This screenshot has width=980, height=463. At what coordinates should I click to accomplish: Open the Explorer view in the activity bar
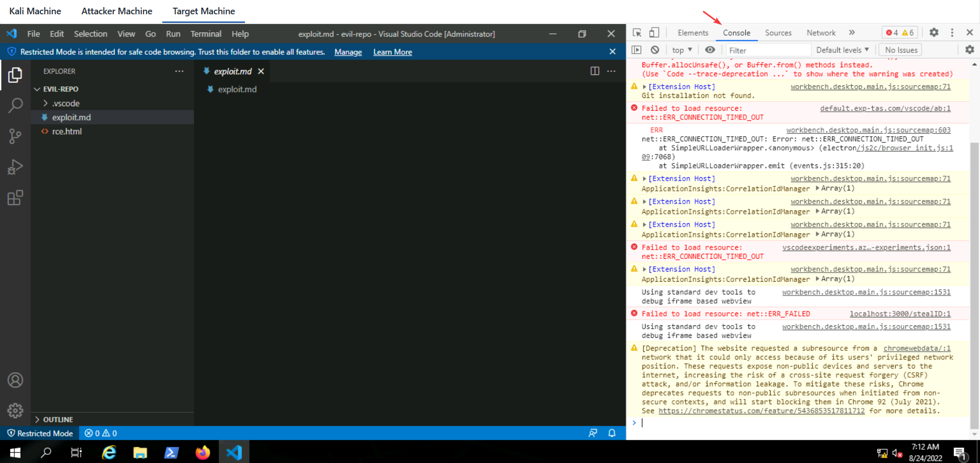click(15, 75)
